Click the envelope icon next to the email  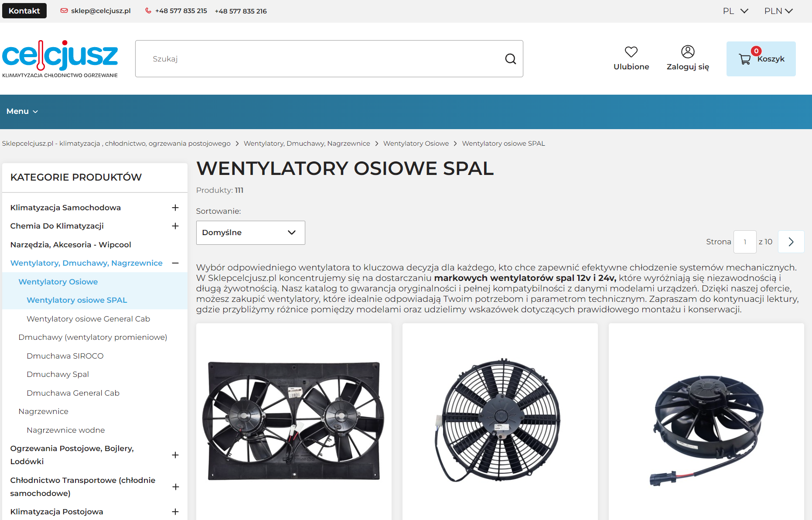pyautogui.click(x=64, y=11)
